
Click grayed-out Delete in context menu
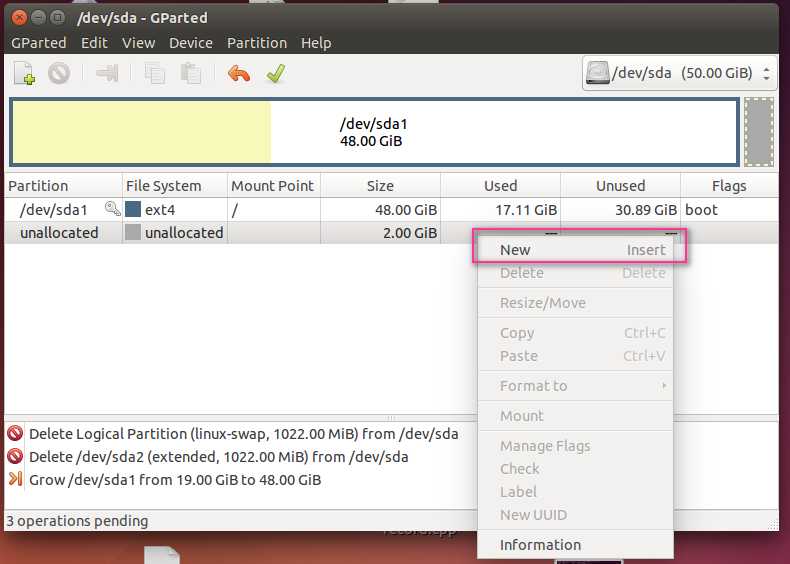[x=575, y=273]
